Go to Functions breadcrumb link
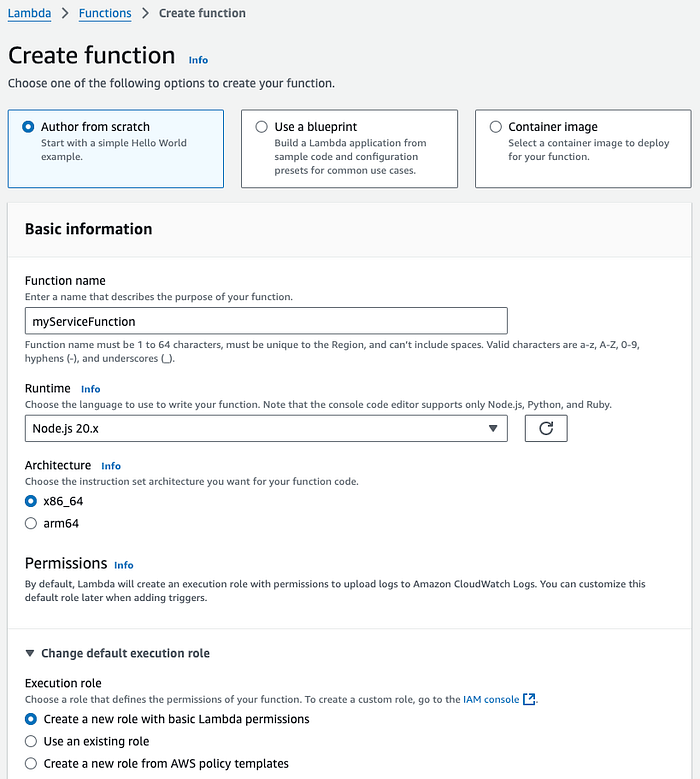700x779 pixels. (105, 13)
